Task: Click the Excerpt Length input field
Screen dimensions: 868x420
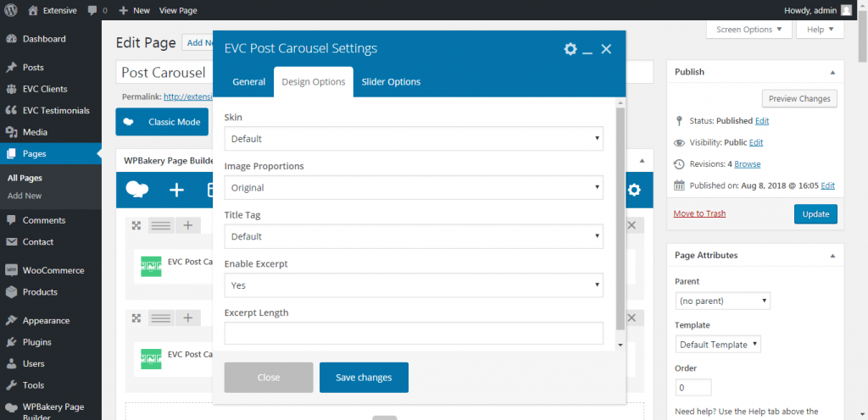Action: coord(414,334)
